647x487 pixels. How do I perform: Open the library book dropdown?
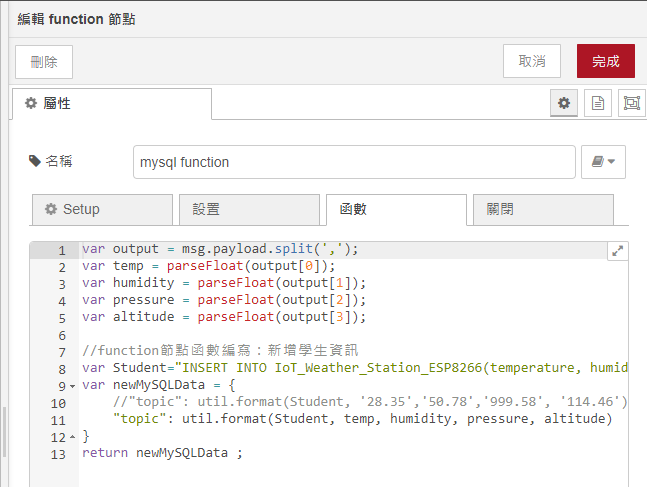pyautogui.click(x=603, y=162)
